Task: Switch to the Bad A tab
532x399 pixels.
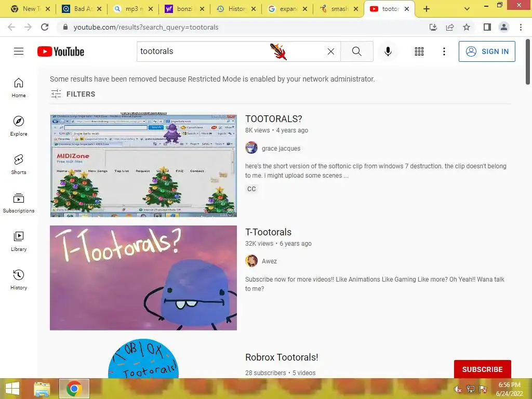Action: coord(82,9)
